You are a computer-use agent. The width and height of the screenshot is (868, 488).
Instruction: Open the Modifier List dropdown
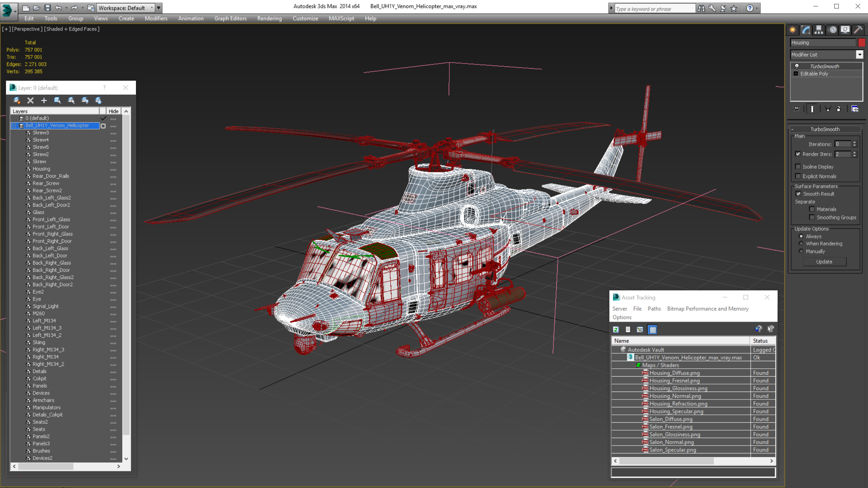[860, 55]
